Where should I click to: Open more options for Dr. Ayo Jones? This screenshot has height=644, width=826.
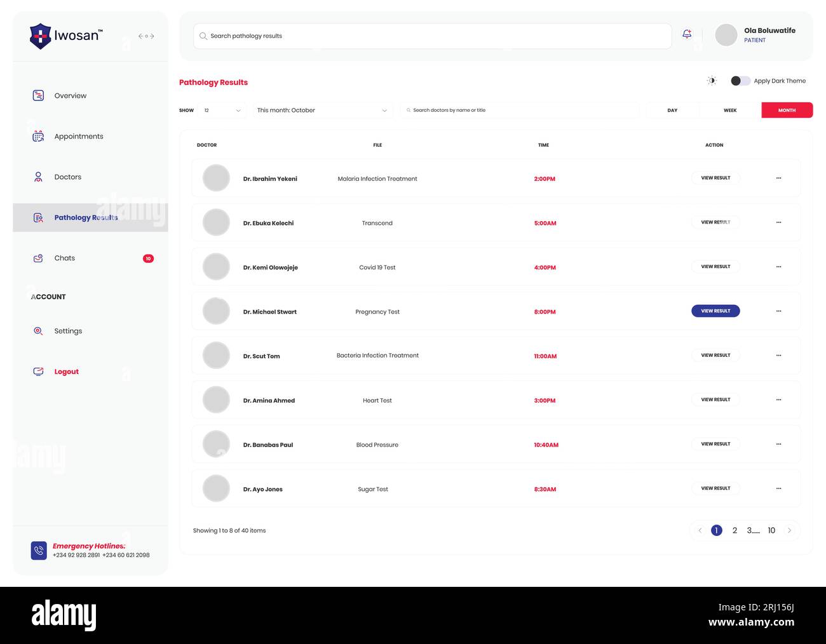[778, 488]
